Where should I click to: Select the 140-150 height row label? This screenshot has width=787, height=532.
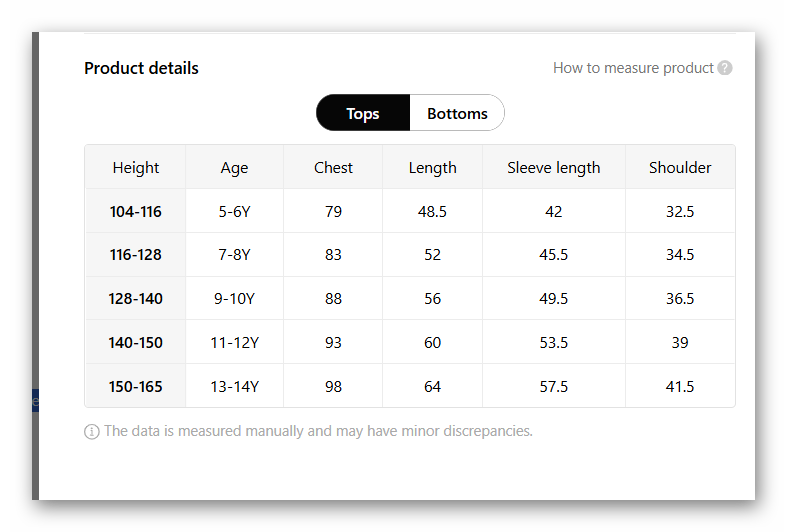click(x=136, y=343)
